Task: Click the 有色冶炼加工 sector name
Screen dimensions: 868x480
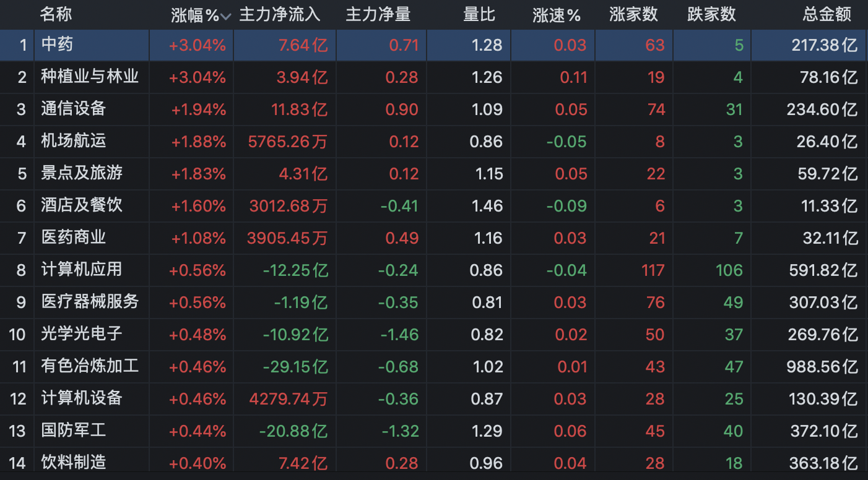Action: (90, 366)
